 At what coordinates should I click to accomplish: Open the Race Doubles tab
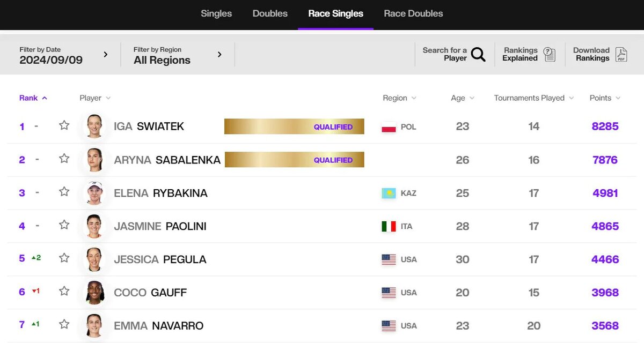pos(413,14)
